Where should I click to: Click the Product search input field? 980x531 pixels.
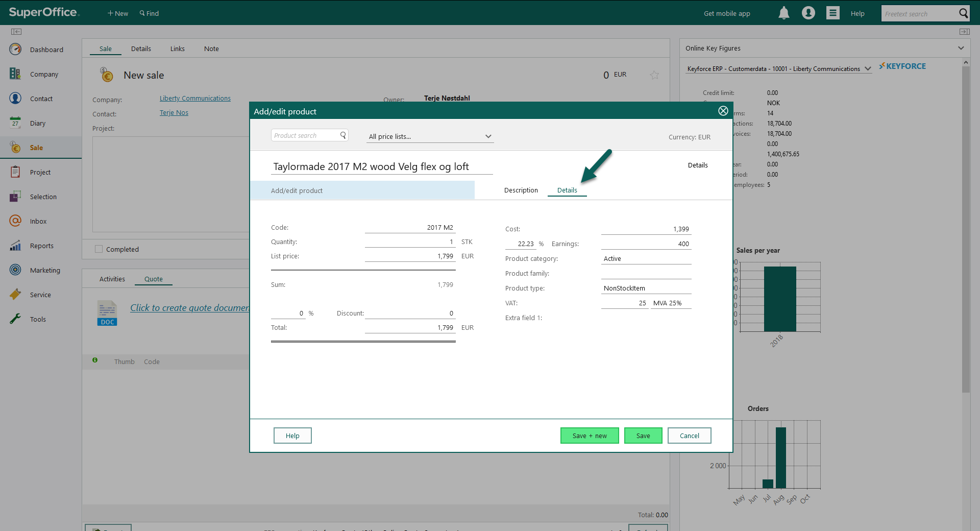tap(306, 135)
